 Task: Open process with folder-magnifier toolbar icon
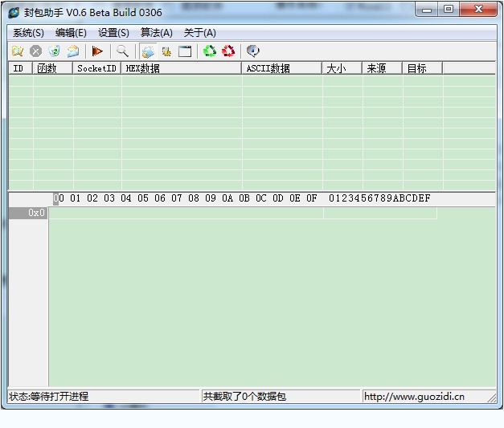18,51
